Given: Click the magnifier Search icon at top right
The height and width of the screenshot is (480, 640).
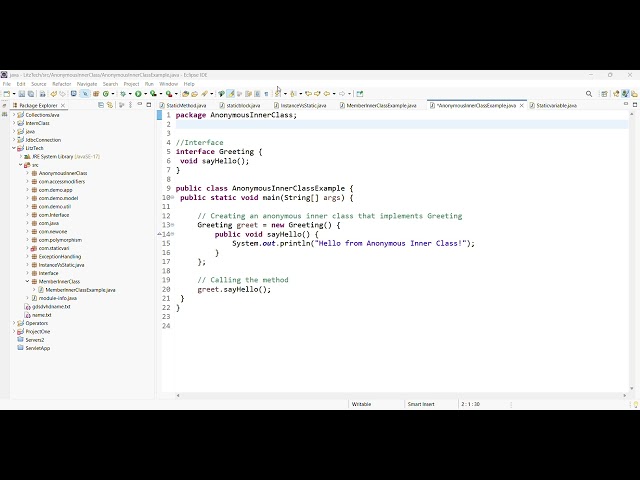Looking at the screenshot, I should (x=589, y=94).
